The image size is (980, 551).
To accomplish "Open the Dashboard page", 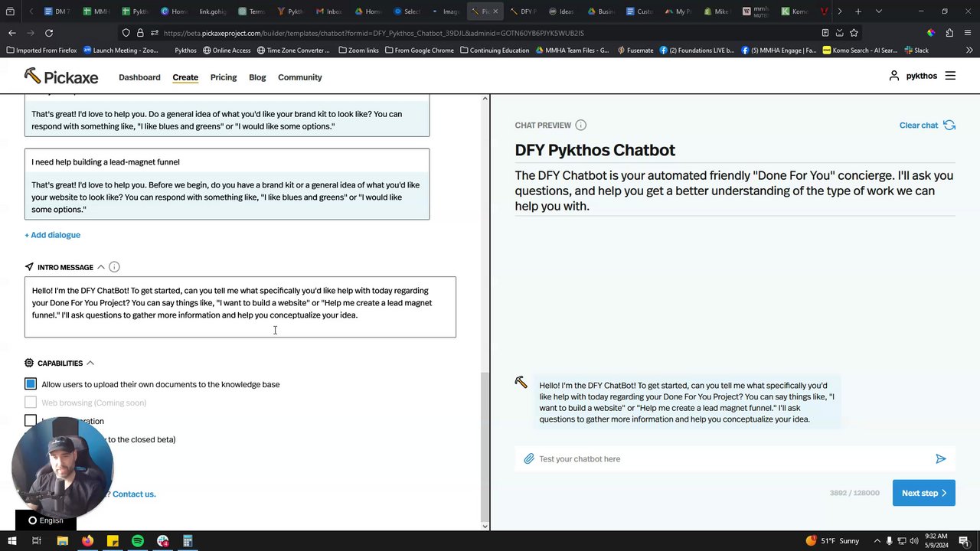I will point(139,77).
